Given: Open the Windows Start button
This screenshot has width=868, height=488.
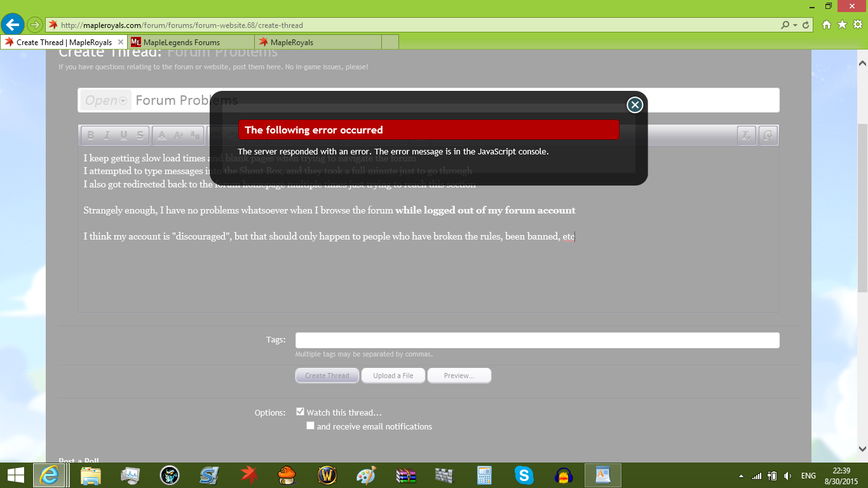Looking at the screenshot, I should point(15,475).
